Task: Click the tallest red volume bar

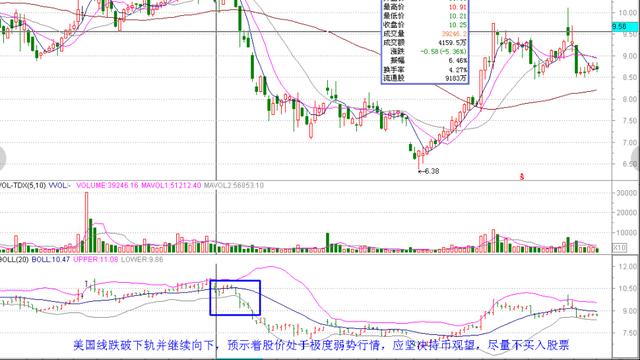Action: 87,222
